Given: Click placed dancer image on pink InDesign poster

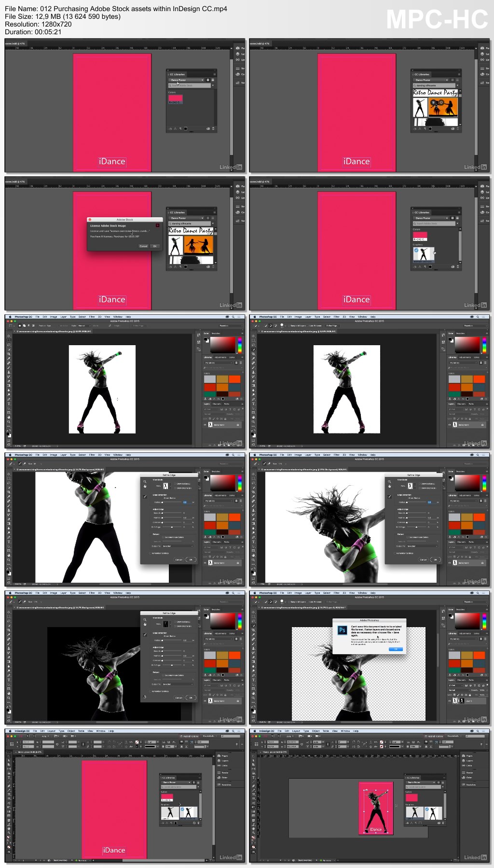Looking at the screenshot, I should (376, 811).
